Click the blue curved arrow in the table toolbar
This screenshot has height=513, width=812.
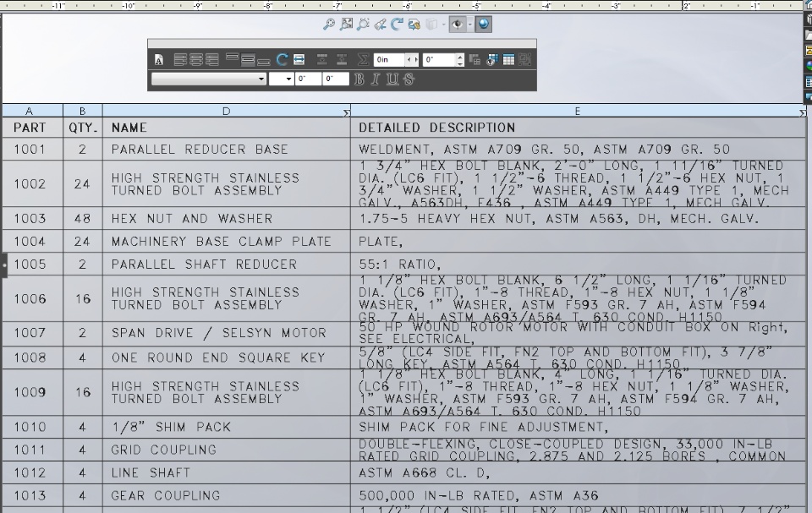coord(282,60)
